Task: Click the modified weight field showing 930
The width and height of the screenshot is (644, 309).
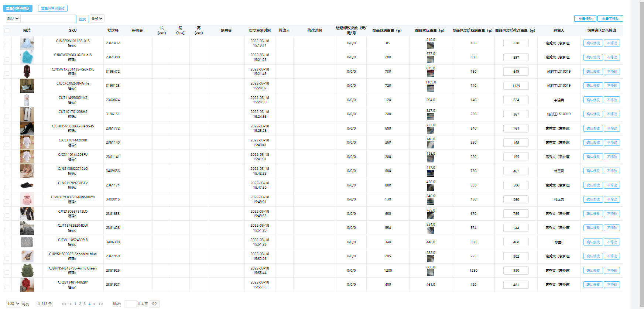Action: (516, 271)
